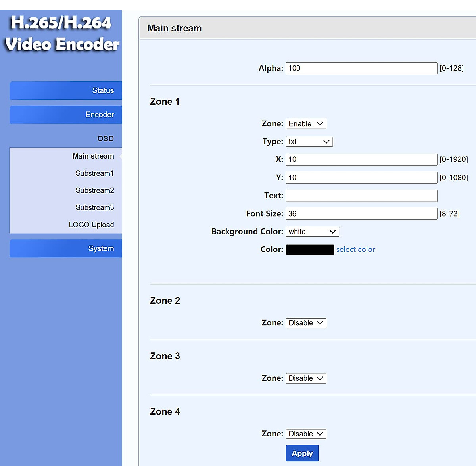Viewport: 476px width, 476px height.
Task: Click the Alpha input field
Action: [x=361, y=68]
